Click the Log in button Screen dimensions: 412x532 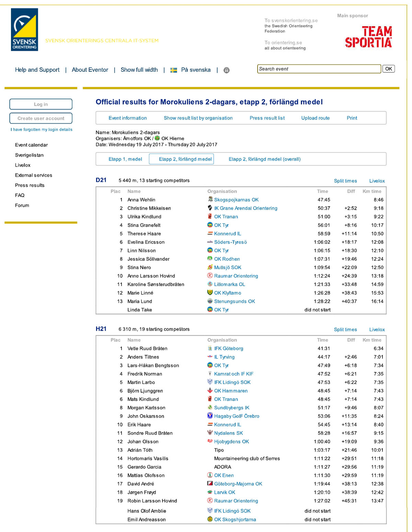(41, 104)
